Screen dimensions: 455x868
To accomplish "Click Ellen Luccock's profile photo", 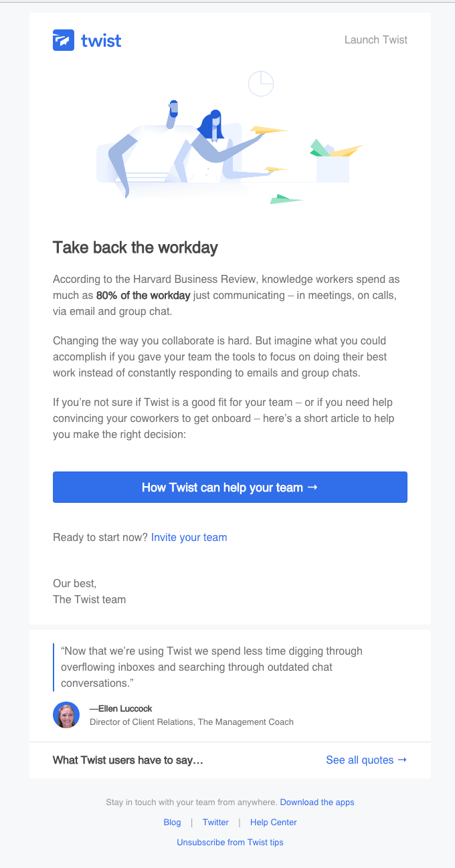I will pyautogui.click(x=66, y=714).
